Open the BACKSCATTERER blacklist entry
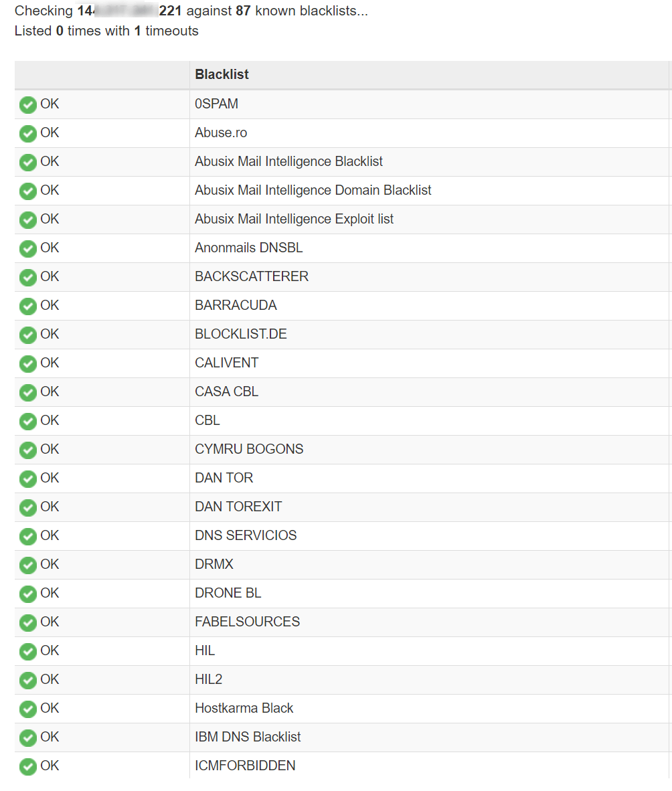 tap(252, 276)
